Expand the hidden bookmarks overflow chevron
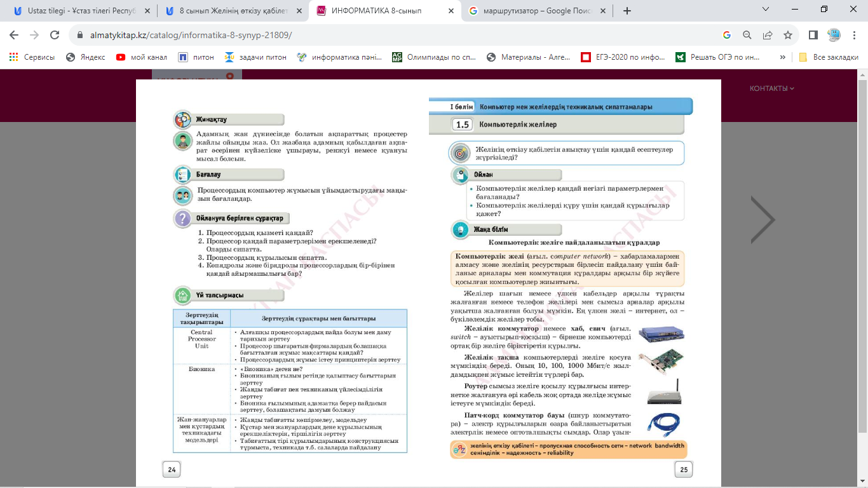The width and height of the screenshot is (868, 488). 782,57
